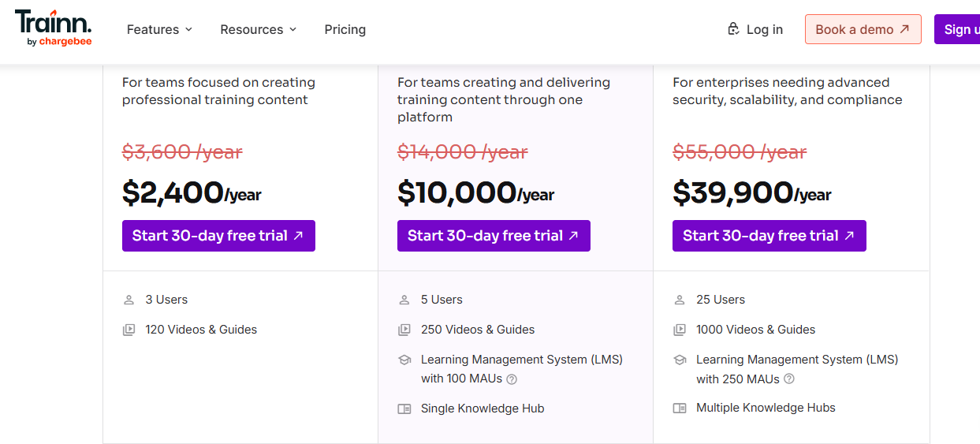Expand the Resources dropdown menu
980x444 pixels.
[x=259, y=29]
